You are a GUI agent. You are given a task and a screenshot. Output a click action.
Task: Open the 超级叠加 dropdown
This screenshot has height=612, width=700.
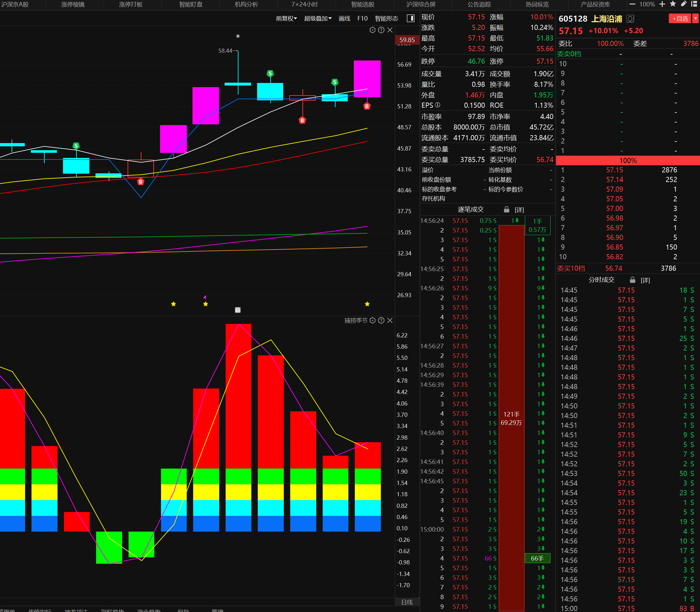tap(318, 18)
